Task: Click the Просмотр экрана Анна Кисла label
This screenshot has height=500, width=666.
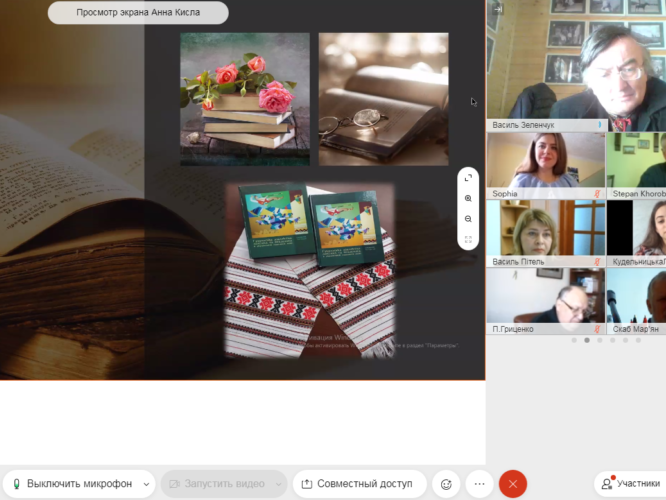Action: pyautogui.click(x=138, y=13)
